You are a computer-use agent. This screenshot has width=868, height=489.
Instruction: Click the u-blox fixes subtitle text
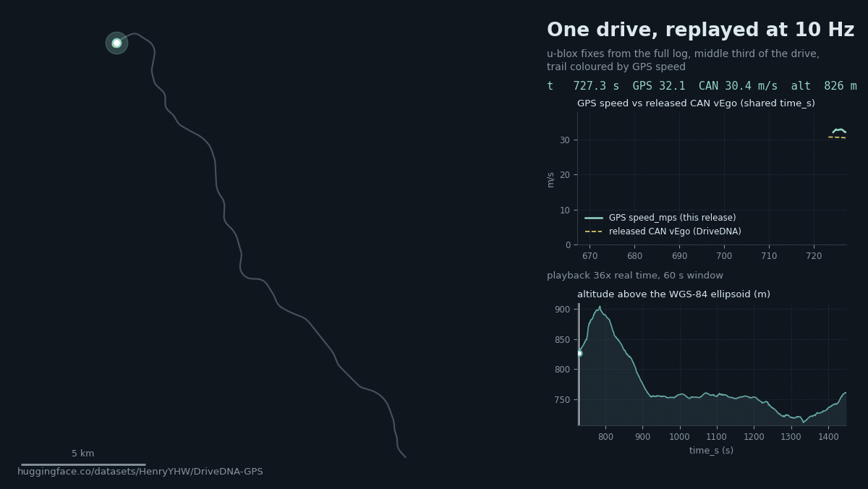(x=683, y=61)
